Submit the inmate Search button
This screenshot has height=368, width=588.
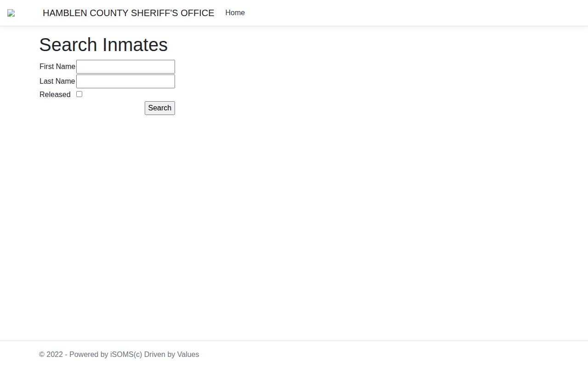(x=160, y=108)
